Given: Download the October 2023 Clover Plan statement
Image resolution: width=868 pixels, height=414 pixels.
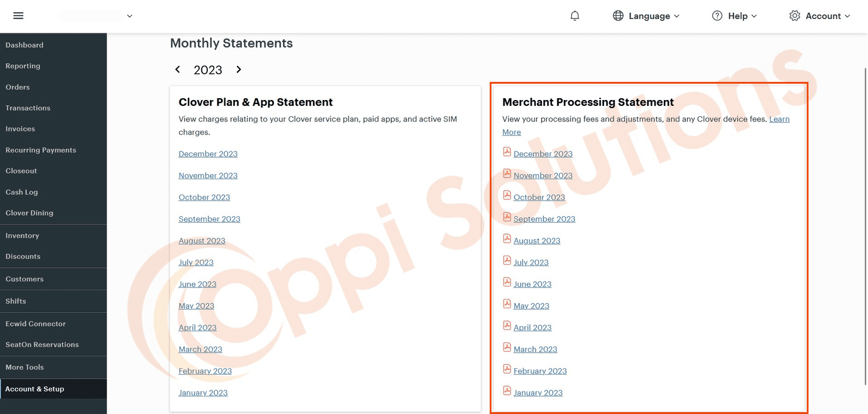Looking at the screenshot, I should coord(204,197).
